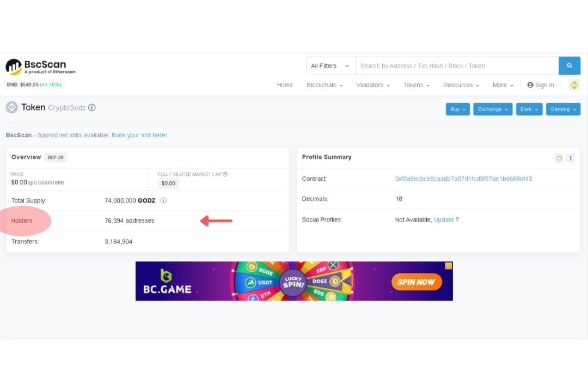Follow the Book your slot here link
This screenshot has height=392, width=588.
(139, 135)
